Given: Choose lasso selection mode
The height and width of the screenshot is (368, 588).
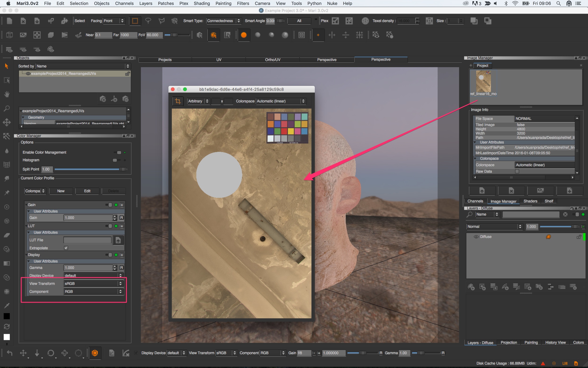Looking at the screenshot, I should point(148,21).
